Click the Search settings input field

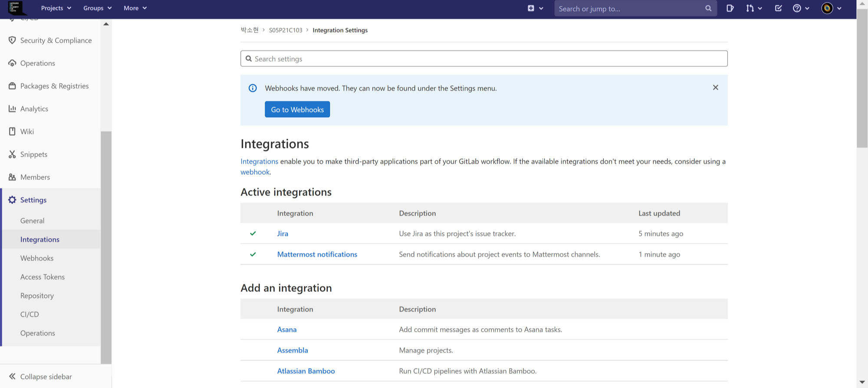484,59
